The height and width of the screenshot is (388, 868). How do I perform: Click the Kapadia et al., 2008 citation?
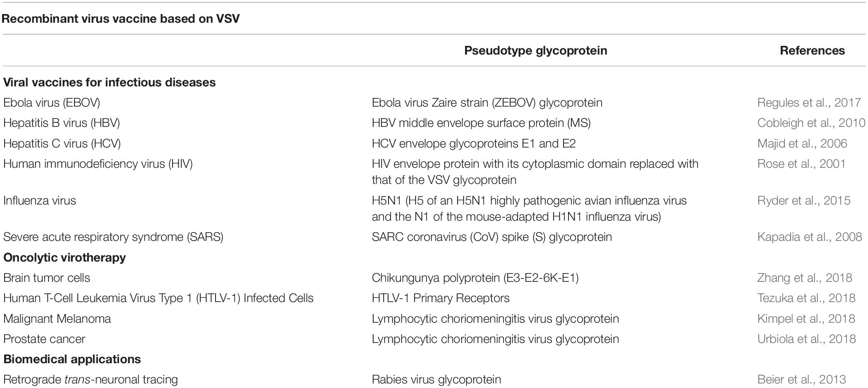[810, 237]
